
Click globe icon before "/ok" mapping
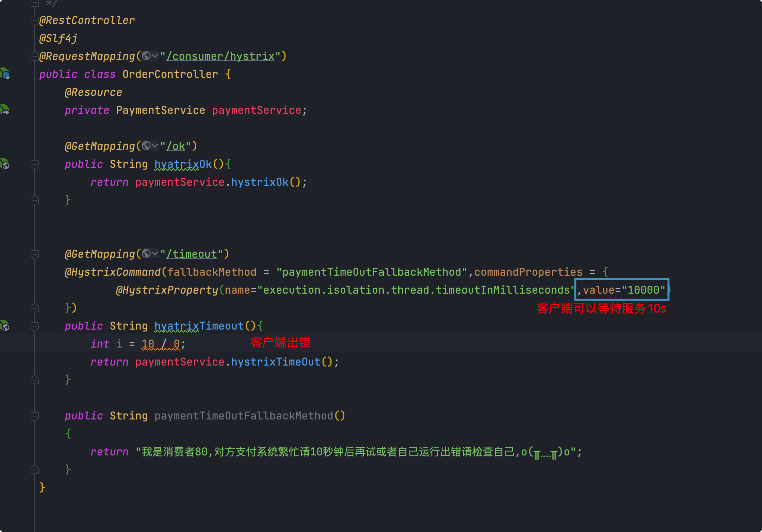tap(146, 146)
